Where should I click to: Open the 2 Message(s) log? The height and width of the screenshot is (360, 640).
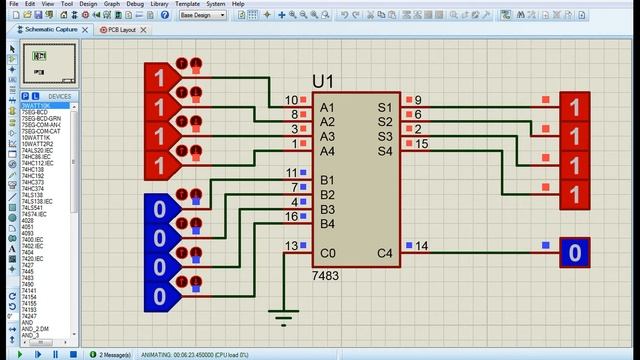click(111, 355)
